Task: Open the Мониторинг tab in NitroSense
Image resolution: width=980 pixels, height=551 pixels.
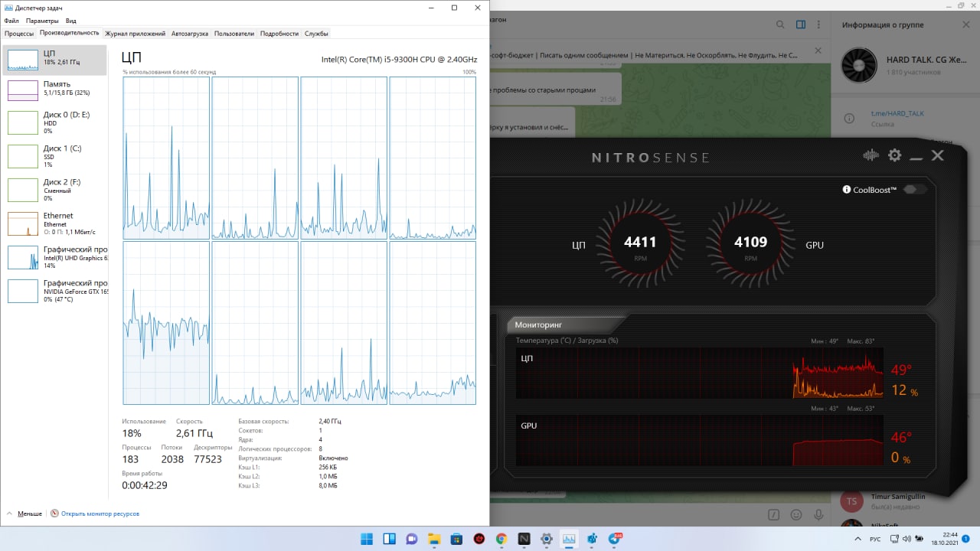Action: [539, 325]
